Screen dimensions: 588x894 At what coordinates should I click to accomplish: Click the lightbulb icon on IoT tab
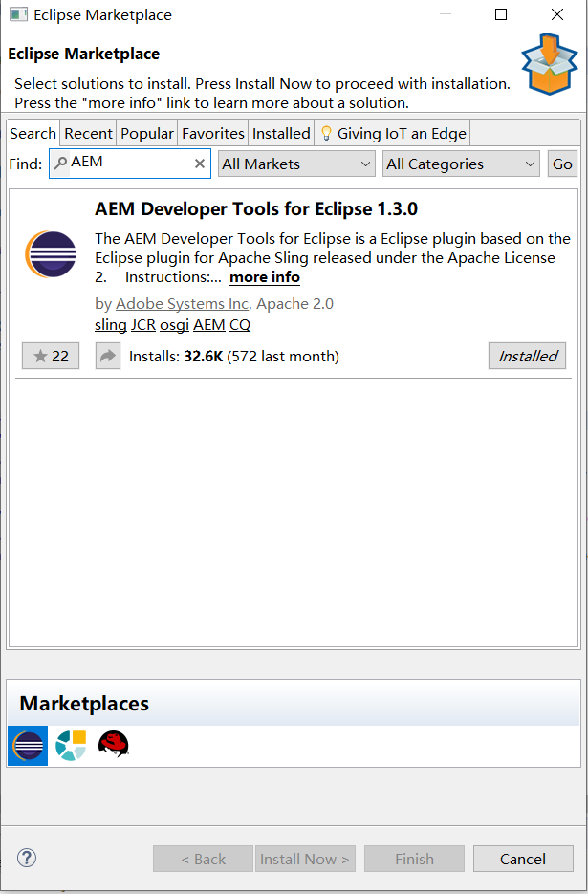tap(326, 134)
